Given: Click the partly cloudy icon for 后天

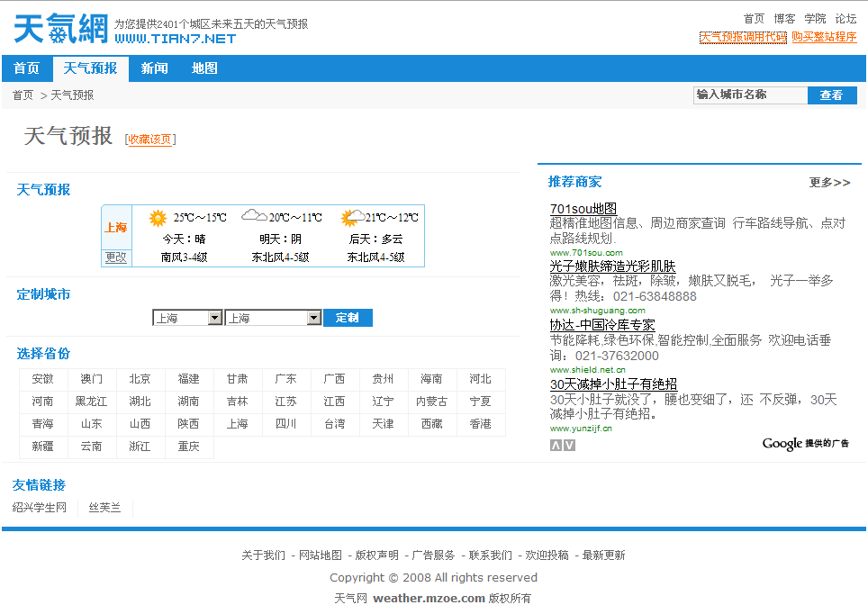Looking at the screenshot, I should click(x=352, y=218).
